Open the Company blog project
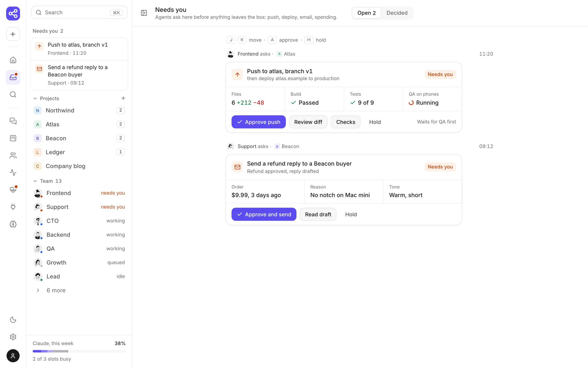The width and height of the screenshot is (588, 368). coord(79,166)
